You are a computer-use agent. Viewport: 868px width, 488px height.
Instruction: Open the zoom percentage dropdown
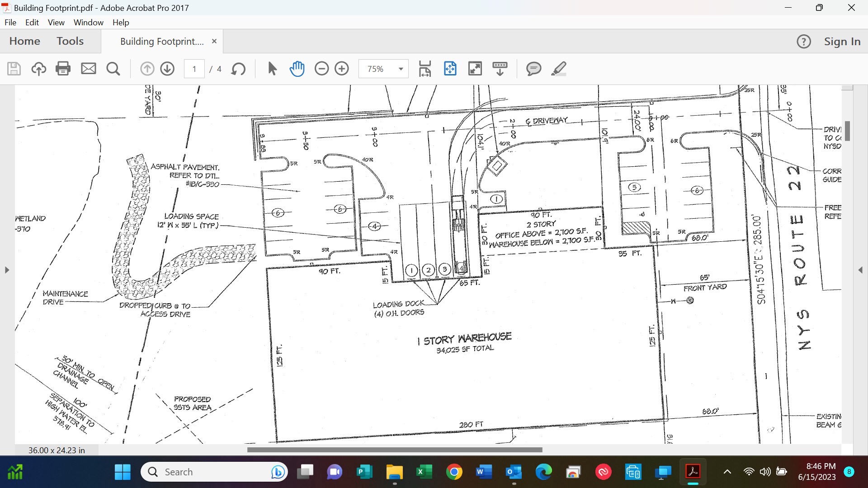pyautogui.click(x=400, y=69)
